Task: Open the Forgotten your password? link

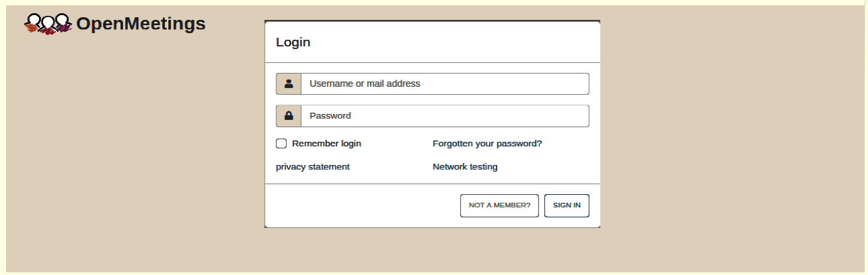Action: click(487, 144)
